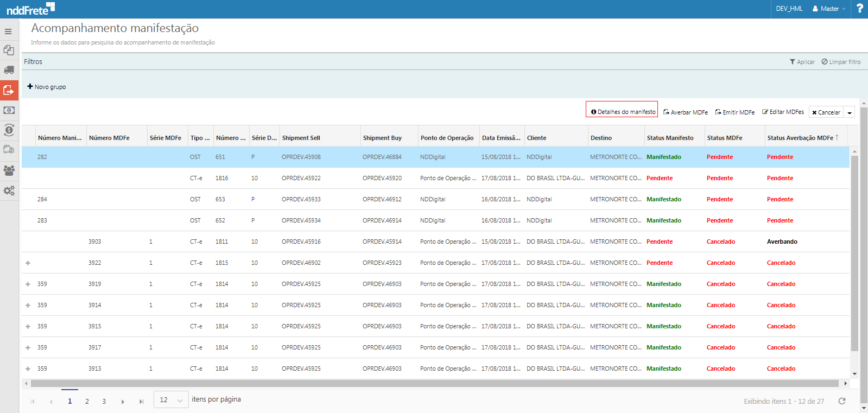Open the Master user menu

(x=829, y=9)
